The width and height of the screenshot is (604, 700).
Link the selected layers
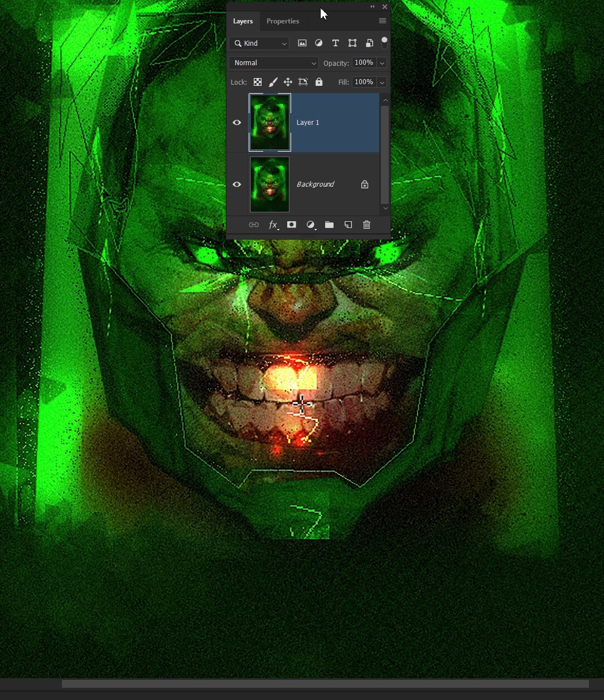(x=254, y=225)
